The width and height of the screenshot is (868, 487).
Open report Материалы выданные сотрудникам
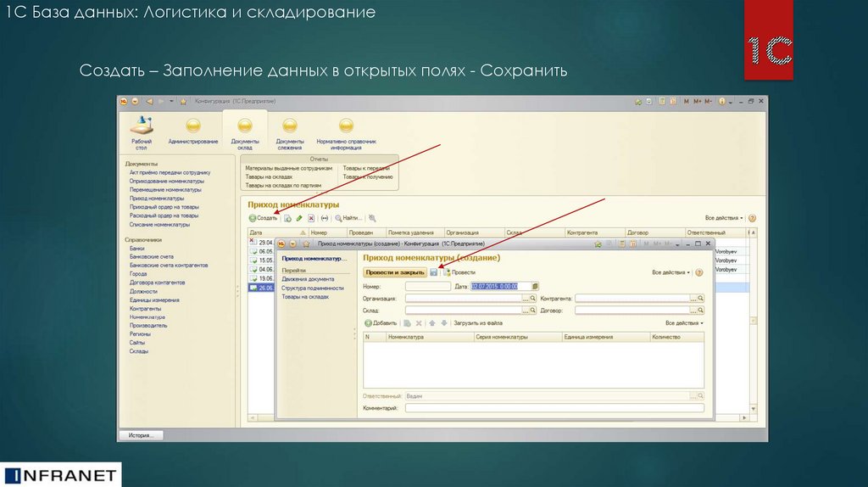pyautogui.click(x=288, y=169)
